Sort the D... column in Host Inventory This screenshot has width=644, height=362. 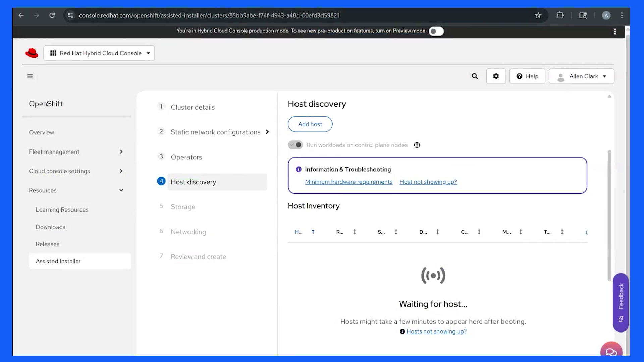[438, 232]
